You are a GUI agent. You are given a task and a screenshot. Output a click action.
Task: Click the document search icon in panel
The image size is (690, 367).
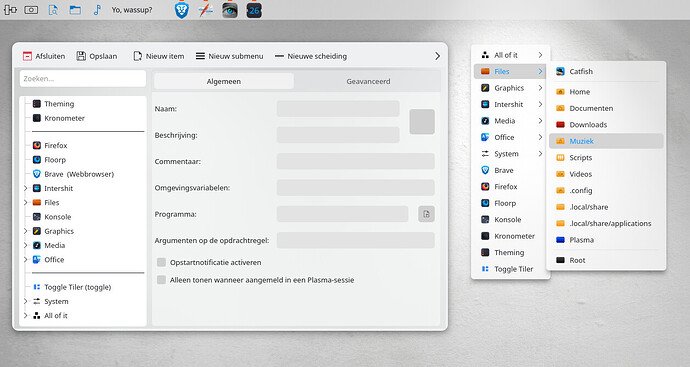click(53, 10)
